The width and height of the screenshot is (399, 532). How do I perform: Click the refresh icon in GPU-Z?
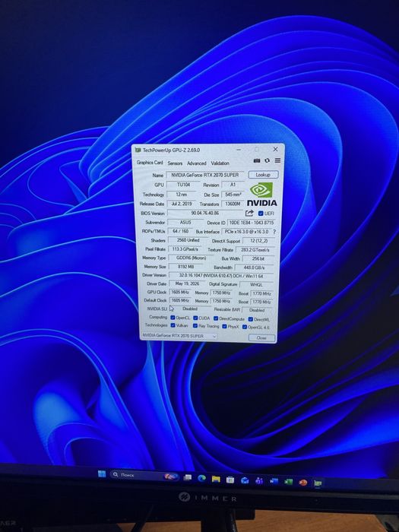268,160
